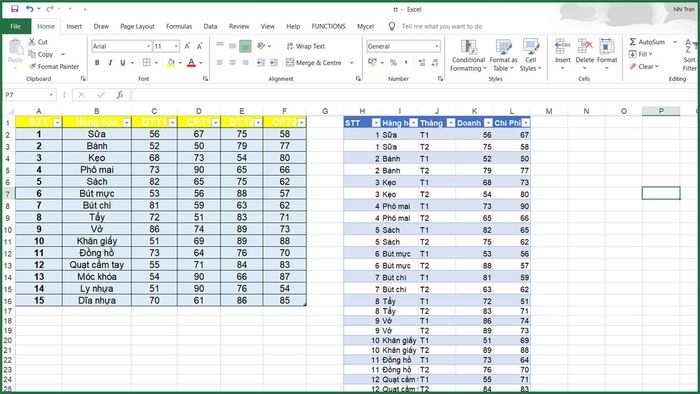Switch to the FUNCTIONS tab
The image size is (700, 394).
coord(329,26)
